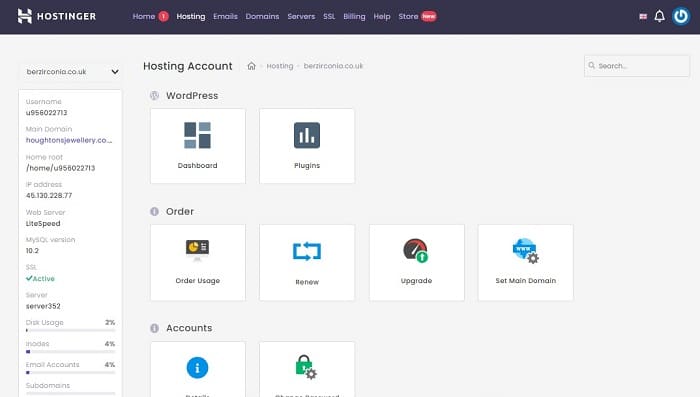Focus the Search input field

pyautogui.click(x=637, y=66)
